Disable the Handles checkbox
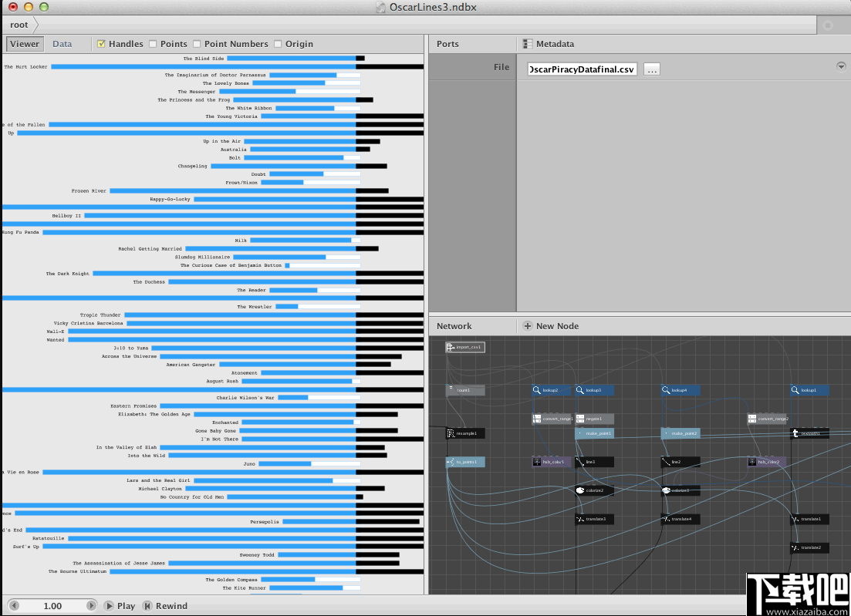The image size is (851, 616). pyautogui.click(x=101, y=44)
